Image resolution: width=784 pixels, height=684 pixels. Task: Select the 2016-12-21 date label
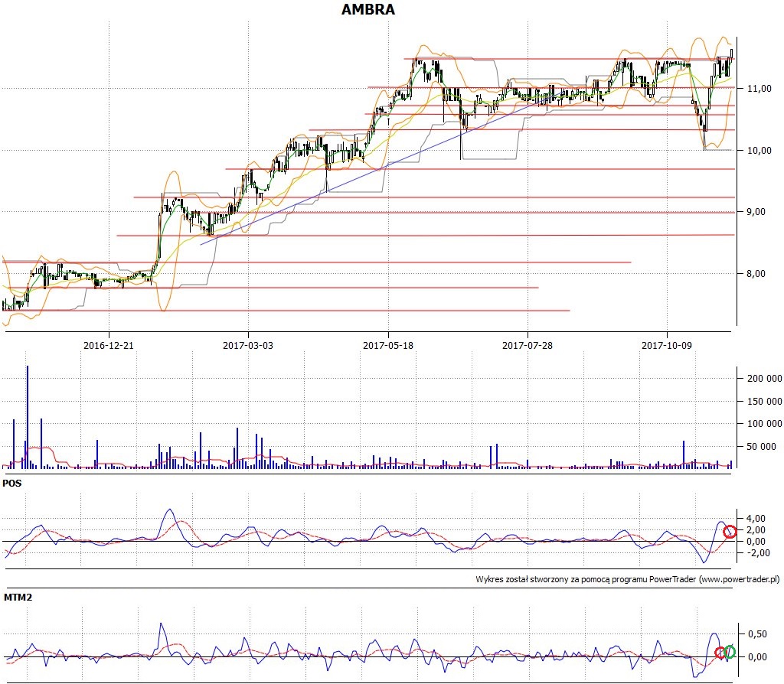109,345
